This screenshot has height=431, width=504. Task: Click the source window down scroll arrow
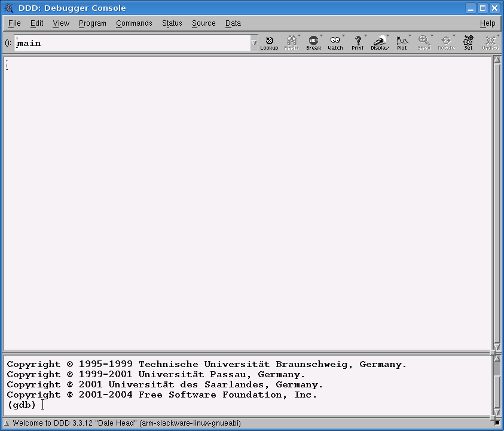click(497, 347)
